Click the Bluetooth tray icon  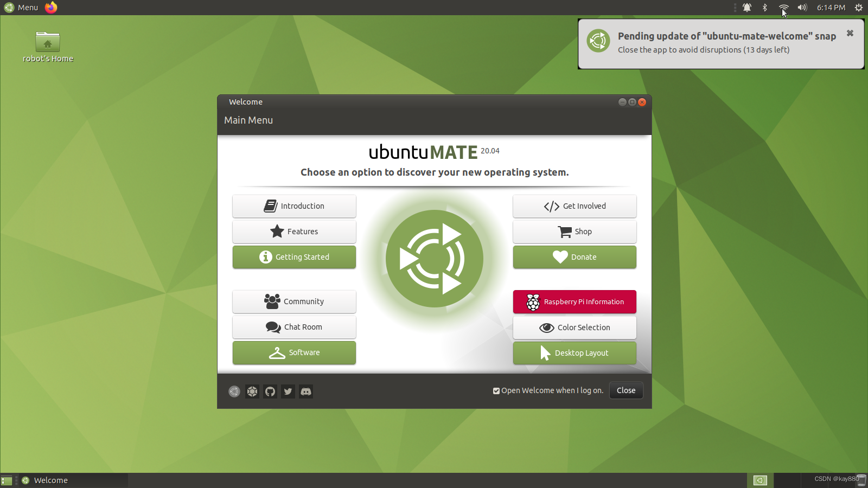click(765, 8)
